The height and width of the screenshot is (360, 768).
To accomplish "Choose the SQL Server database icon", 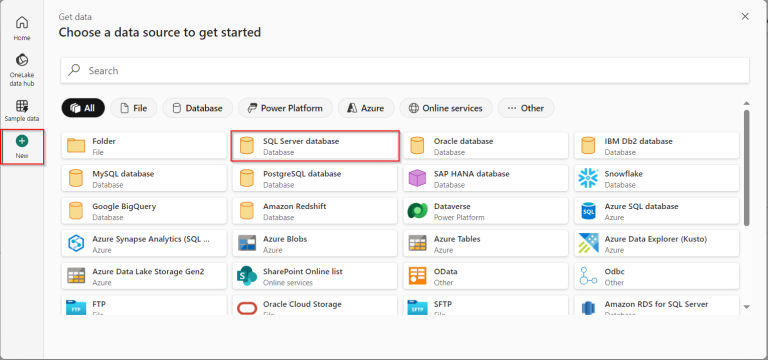I will click(247, 146).
